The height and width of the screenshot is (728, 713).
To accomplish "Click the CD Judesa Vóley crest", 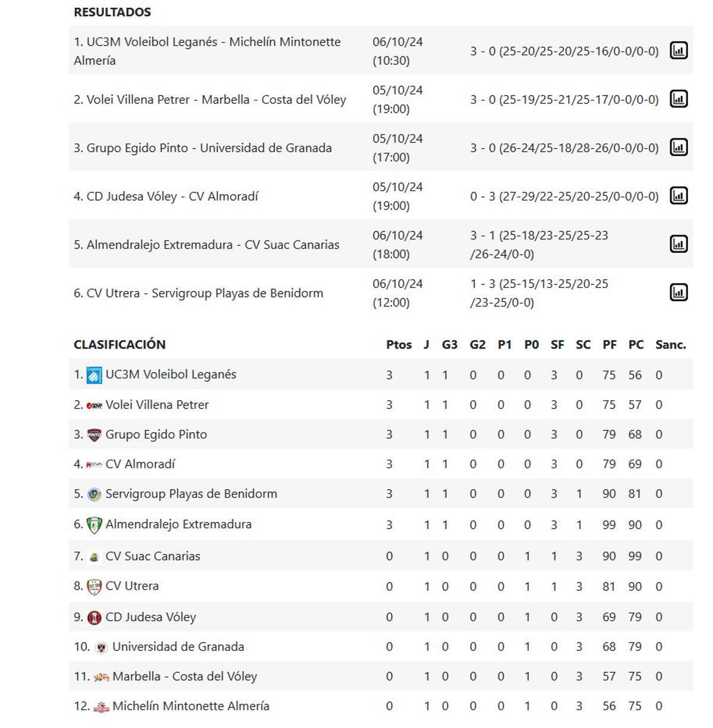I will pos(94,616).
